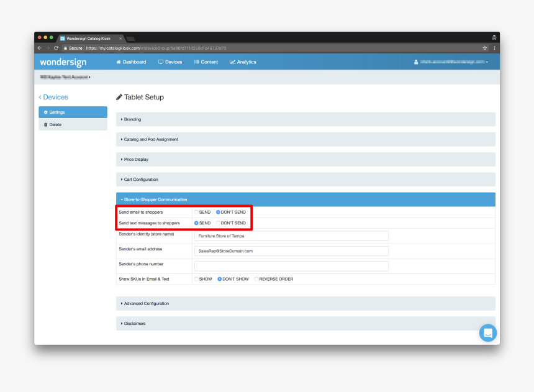Click Delete in the left sidebar
The image size is (534, 392).
click(55, 125)
